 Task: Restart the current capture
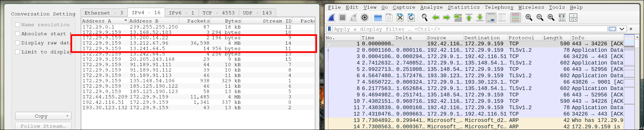354,17
